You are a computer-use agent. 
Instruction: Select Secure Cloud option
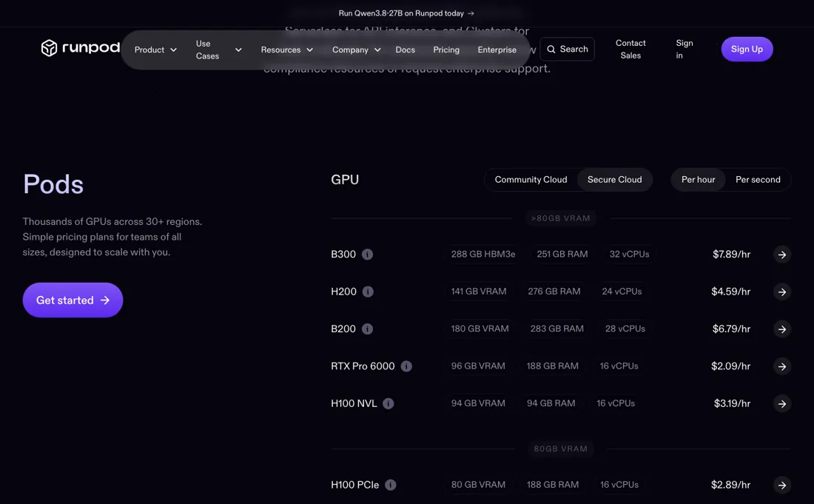tap(615, 180)
